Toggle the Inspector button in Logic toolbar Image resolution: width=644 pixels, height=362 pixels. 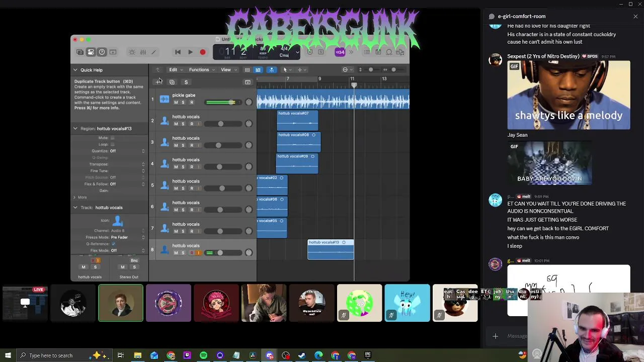pyautogui.click(x=91, y=52)
